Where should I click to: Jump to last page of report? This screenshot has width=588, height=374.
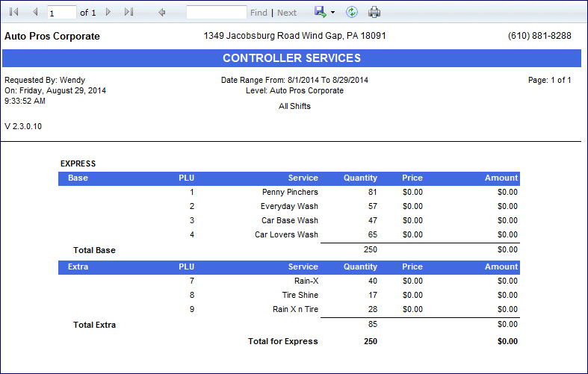click(x=129, y=13)
